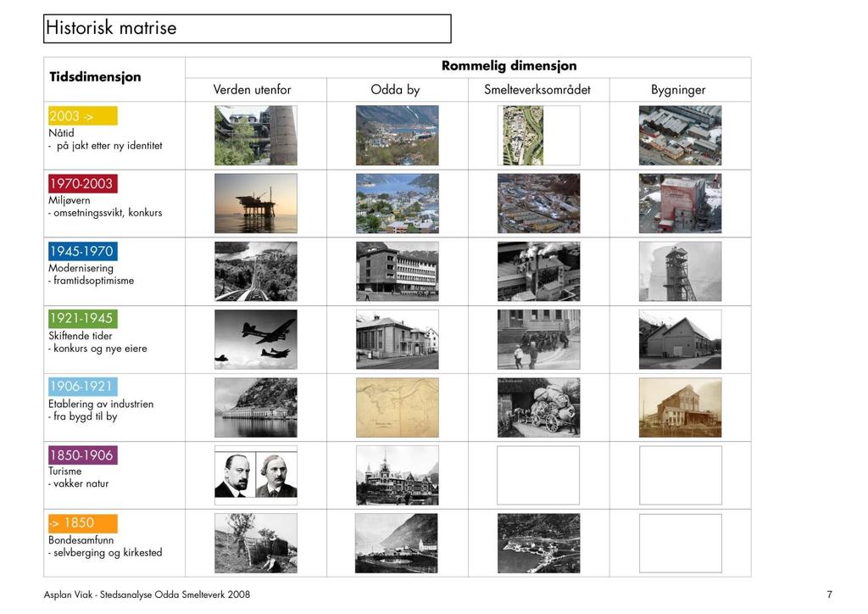868x614 pixels.
Task: Open the Smelteverksområdet aerial fjord photo, 1850 row
Action: click(538, 543)
